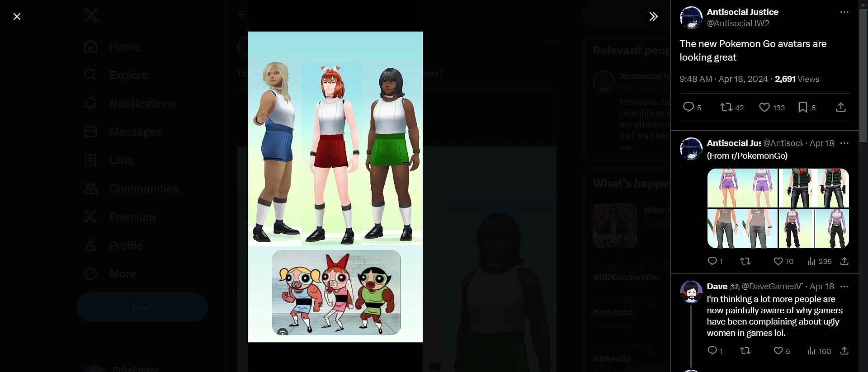Share the main Antisocial Justice tweet
Image resolution: width=868 pixels, height=372 pixels.
coord(840,107)
